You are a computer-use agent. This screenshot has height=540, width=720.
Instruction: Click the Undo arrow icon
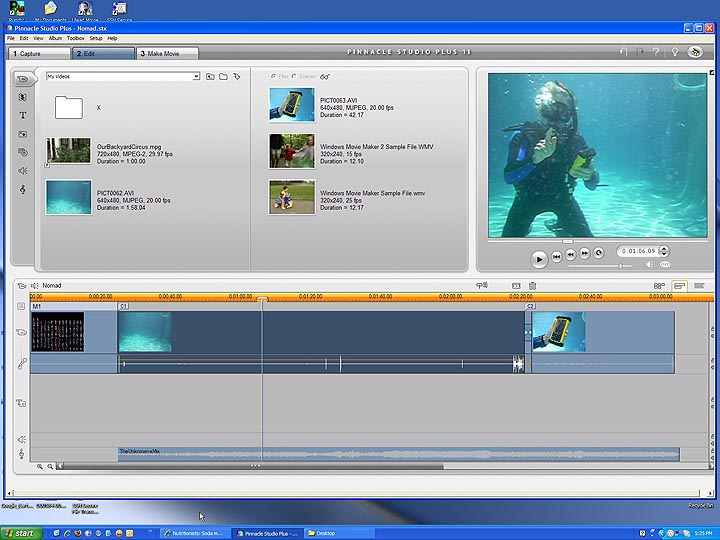624,52
